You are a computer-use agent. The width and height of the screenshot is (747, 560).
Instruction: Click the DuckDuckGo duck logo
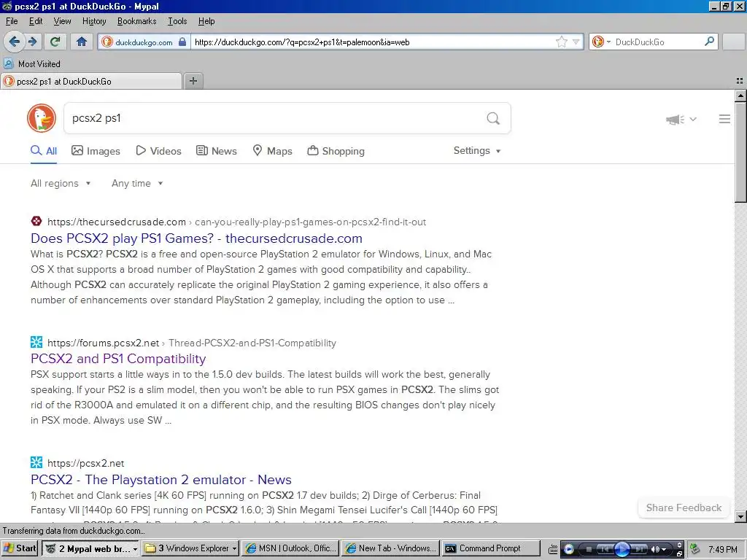click(x=42, y=118)
